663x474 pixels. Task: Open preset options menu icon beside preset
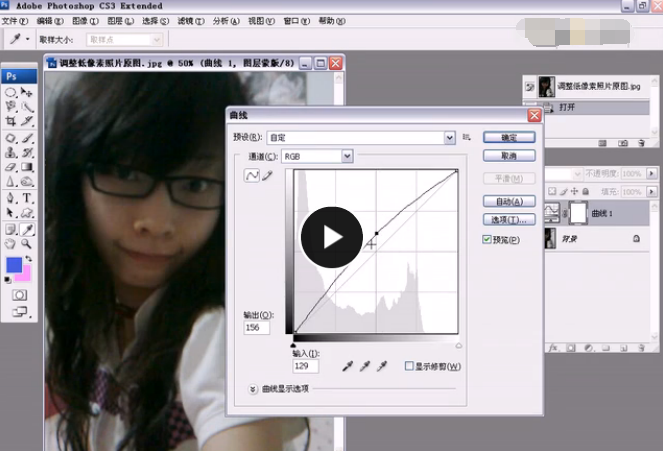click(x=466, y=137)
